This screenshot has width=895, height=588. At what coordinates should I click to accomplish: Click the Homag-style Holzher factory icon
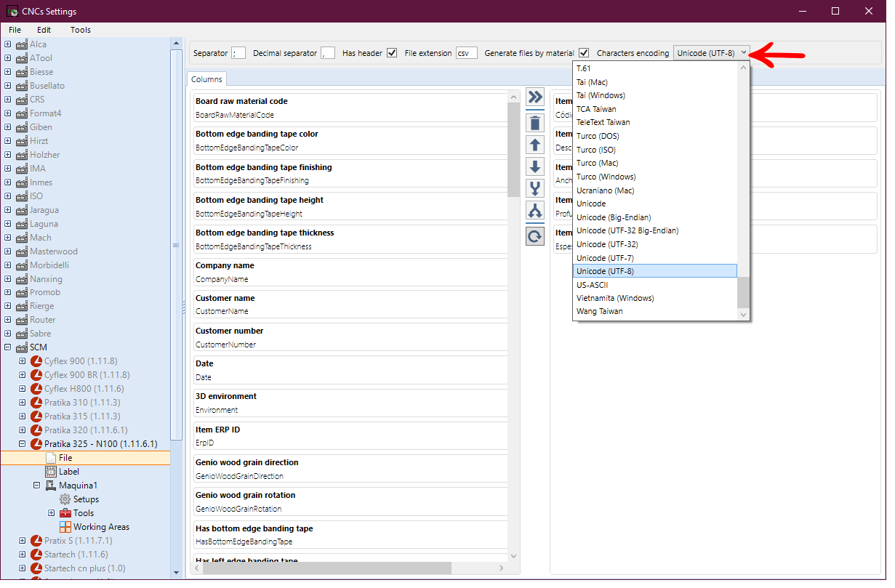[x=22, y=155]
